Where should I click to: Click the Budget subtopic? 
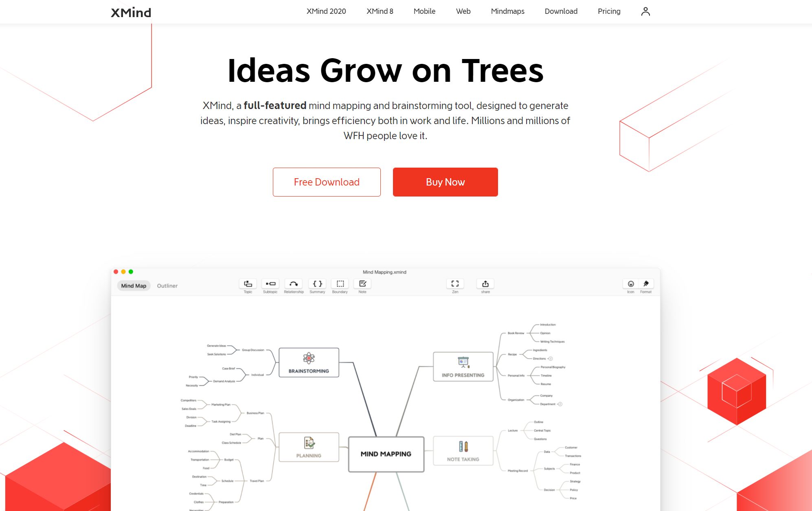(x=229, y=460)
